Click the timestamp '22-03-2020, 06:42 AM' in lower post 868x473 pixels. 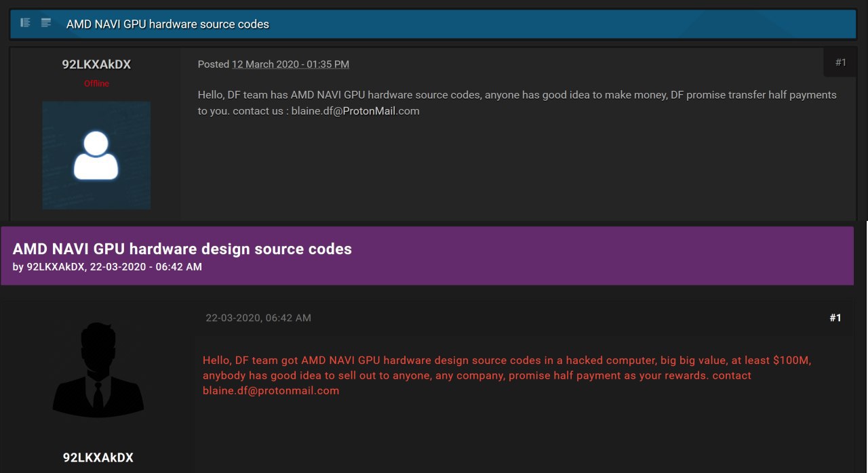(258, 318)
